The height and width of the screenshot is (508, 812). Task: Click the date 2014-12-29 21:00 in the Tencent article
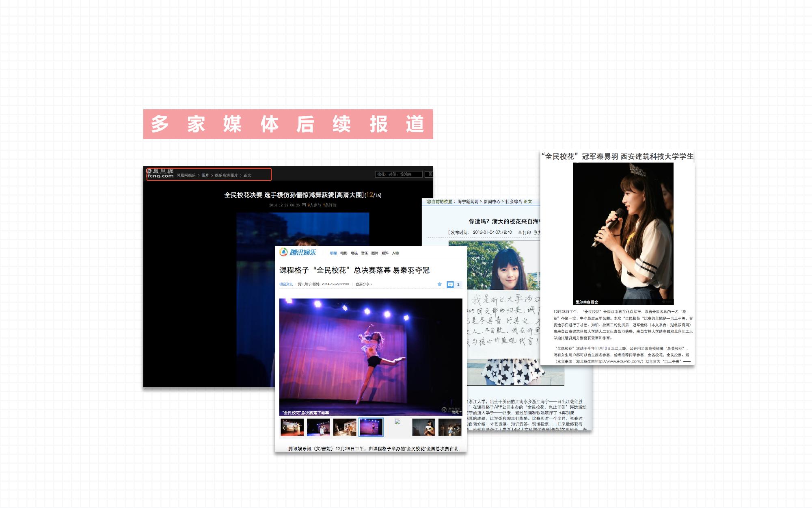point(335,284)
